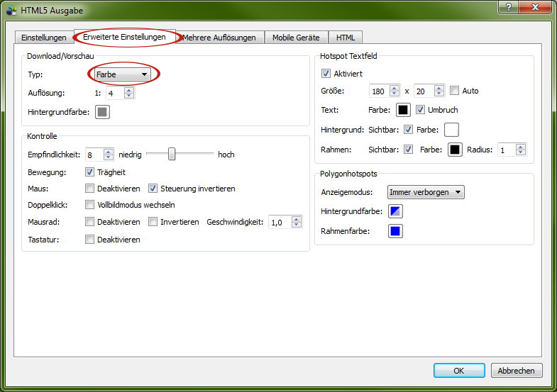Open the Rahmen Farbe black swatch
The image size is (557, 392).
tap(455, 150)
